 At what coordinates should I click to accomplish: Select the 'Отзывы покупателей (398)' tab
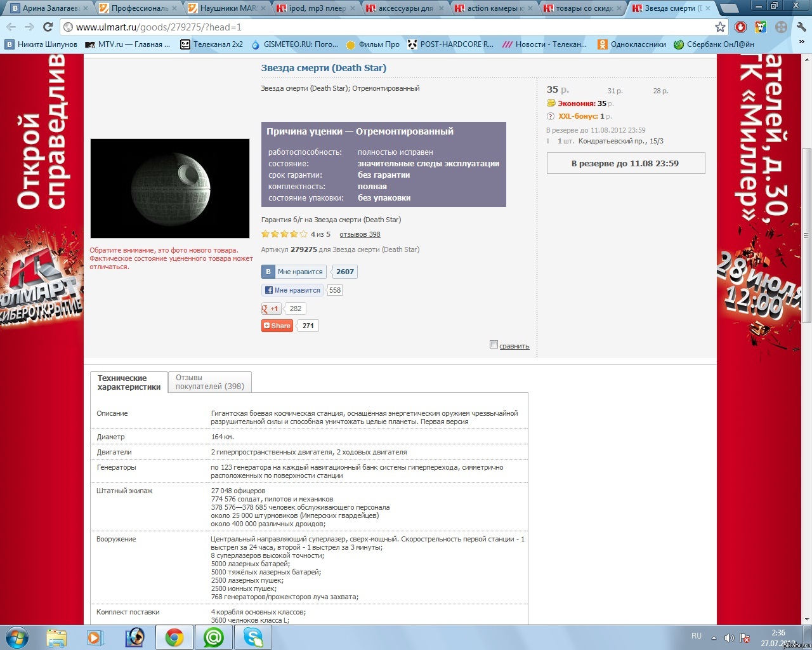click(210, 382)
